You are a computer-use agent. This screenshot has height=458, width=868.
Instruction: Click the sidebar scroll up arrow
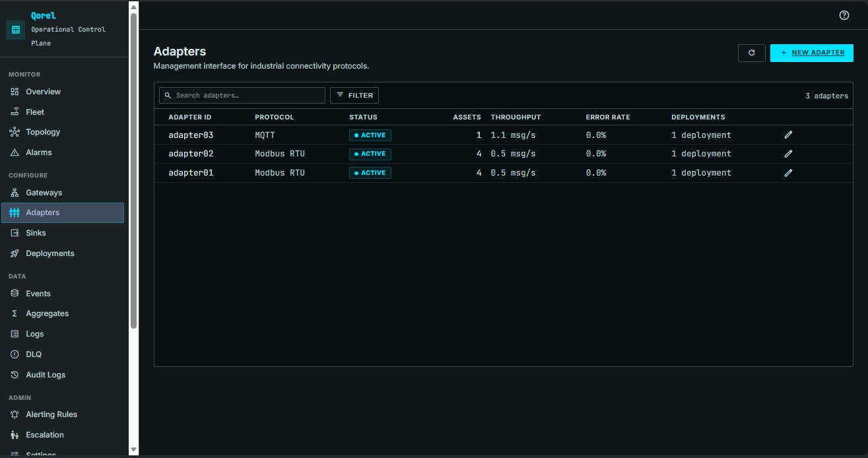133,7
